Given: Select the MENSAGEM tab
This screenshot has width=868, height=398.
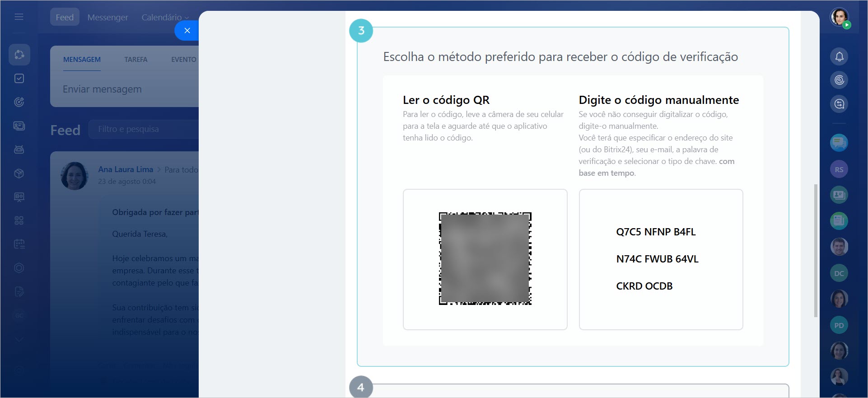Looking at the screenshot, I should 82,60.
